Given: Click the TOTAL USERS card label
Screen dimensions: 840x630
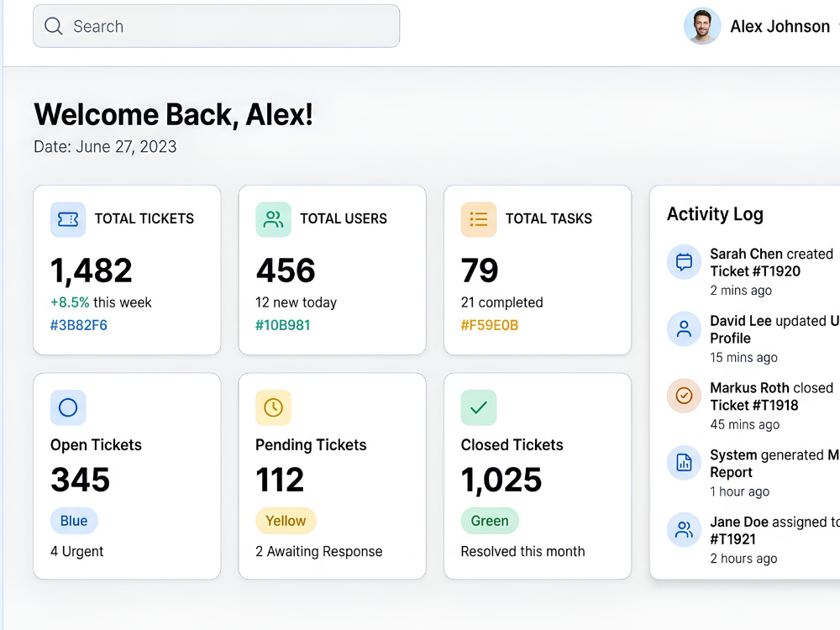Looking at the screenshot, I should [344, 218].
